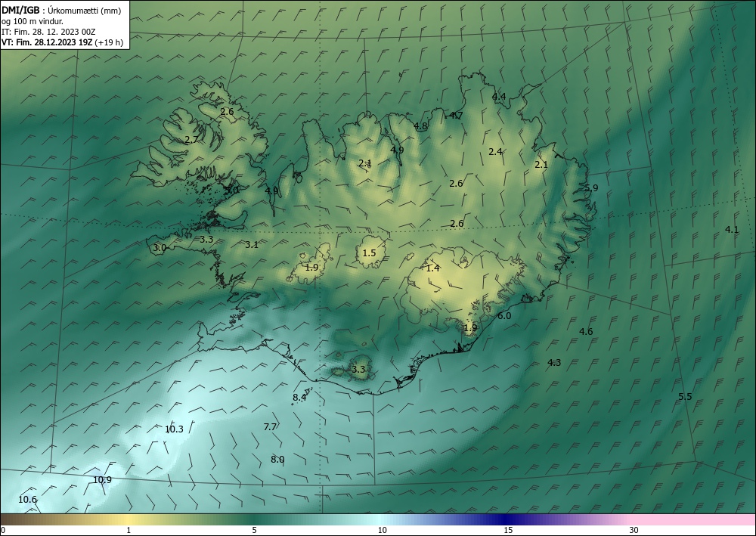Click the 3.0 value label

coord(160,248)
